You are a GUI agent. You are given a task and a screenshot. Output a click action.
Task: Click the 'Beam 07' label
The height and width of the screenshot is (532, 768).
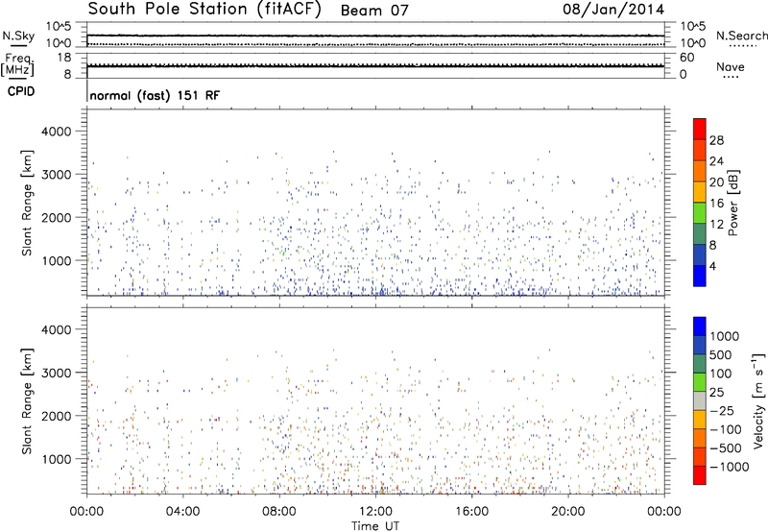point(374,11)
